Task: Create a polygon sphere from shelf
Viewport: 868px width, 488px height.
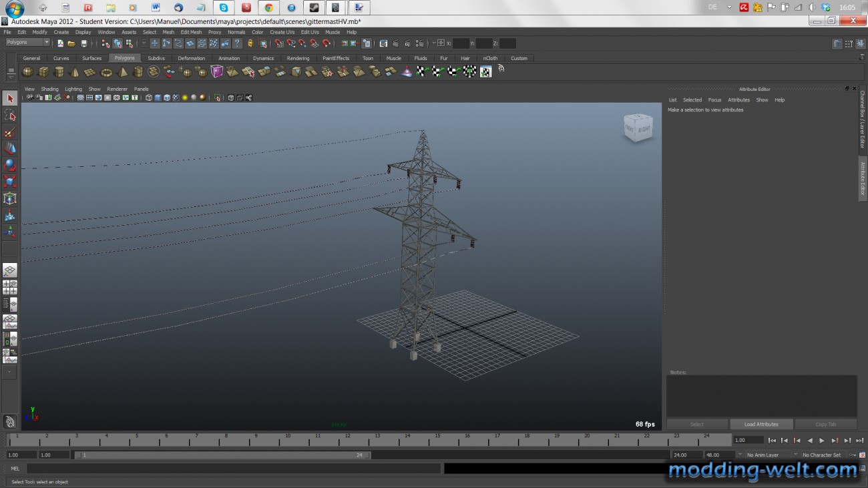Action: coord(27,71)
